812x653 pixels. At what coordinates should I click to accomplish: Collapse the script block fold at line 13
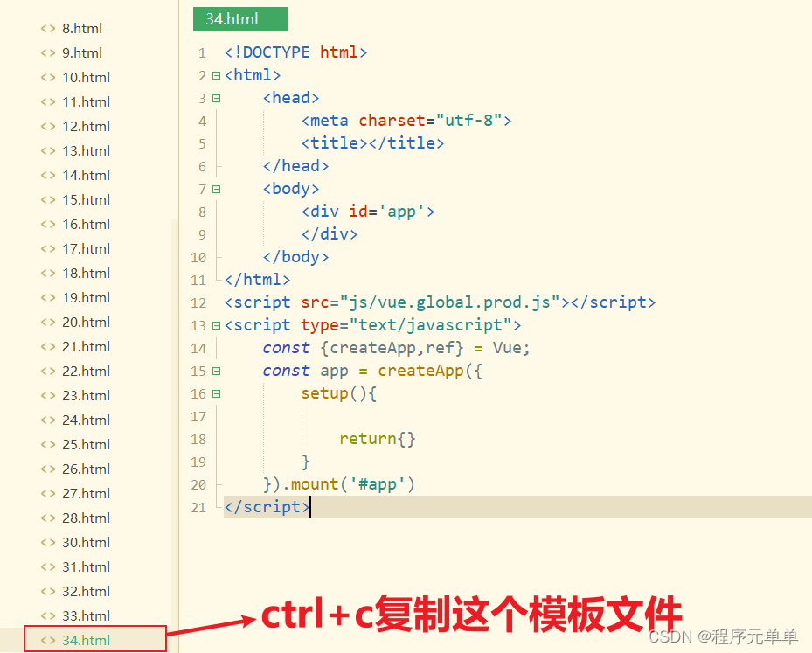coord(215,325)
